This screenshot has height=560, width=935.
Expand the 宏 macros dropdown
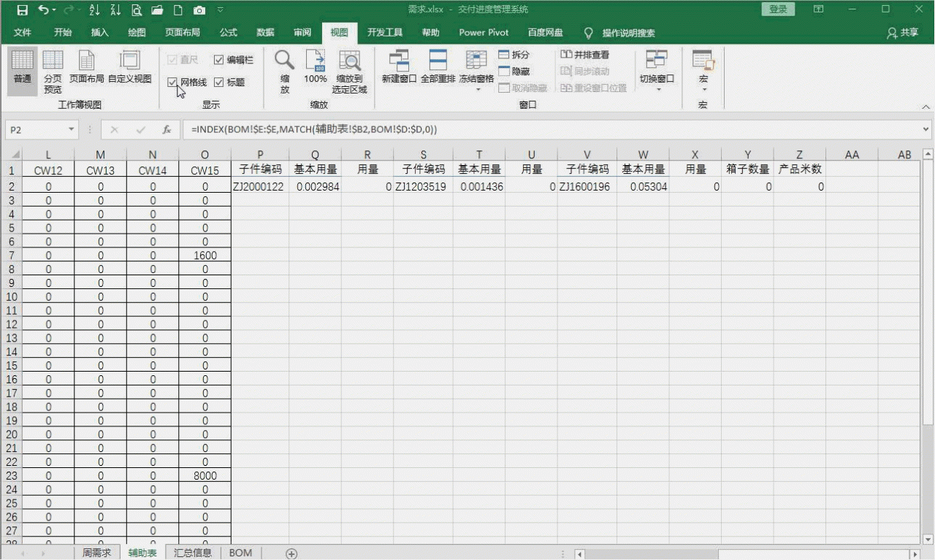click(x=703, y=89)
